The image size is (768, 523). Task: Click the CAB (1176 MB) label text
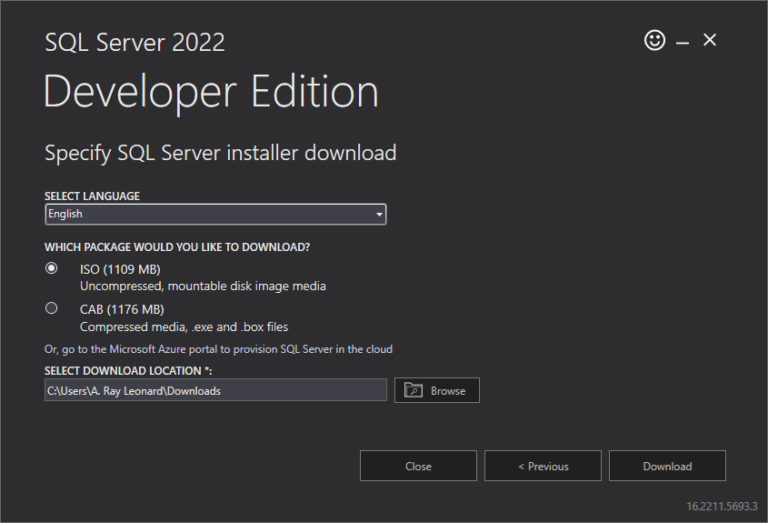coord(122,309)
